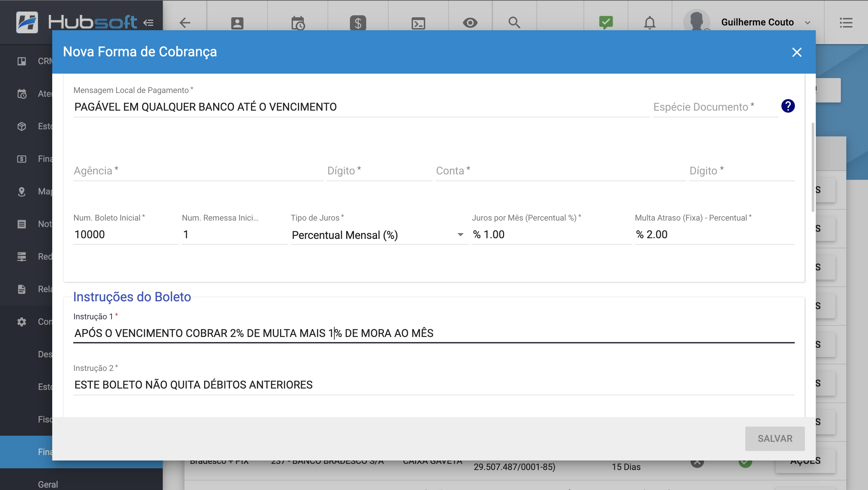Screen dimensions: 868x490
Task: Click the Hubsoft logo
Action: pyautogui.click(x=77, y=22)
